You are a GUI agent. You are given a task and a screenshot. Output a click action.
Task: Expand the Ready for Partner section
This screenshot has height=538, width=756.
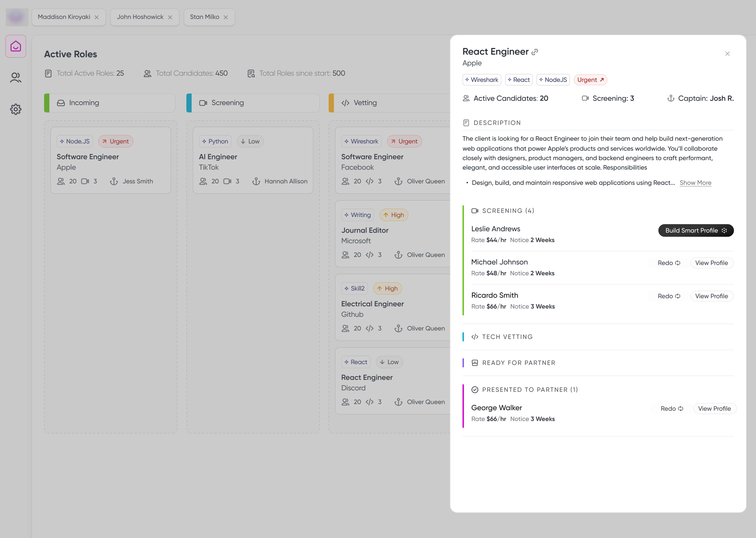518,363
